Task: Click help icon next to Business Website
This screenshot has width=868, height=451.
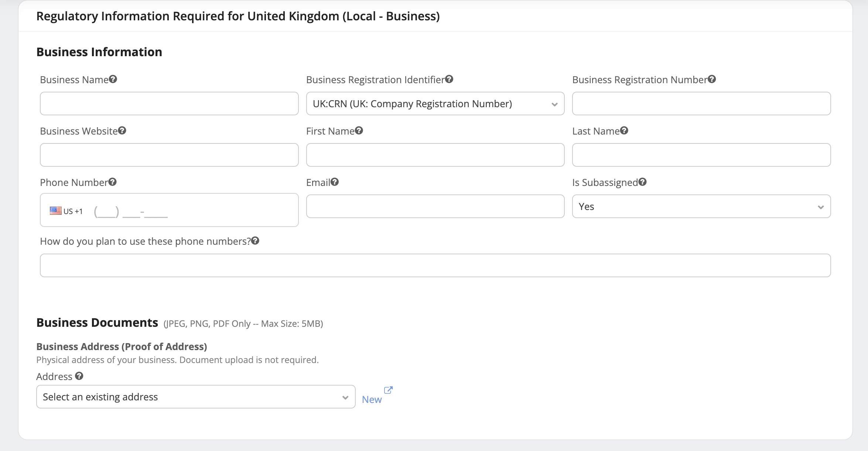Action: click(122, 130)
